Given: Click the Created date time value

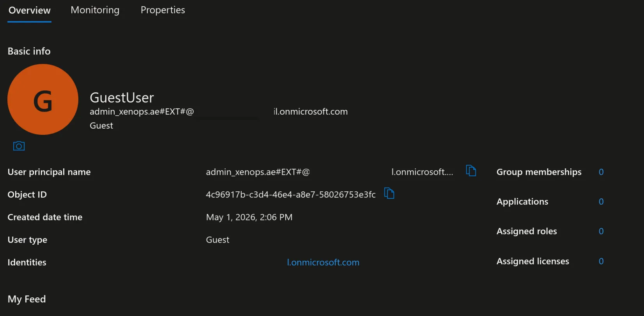Looking at the screenshot, I should tap(249, 217).
